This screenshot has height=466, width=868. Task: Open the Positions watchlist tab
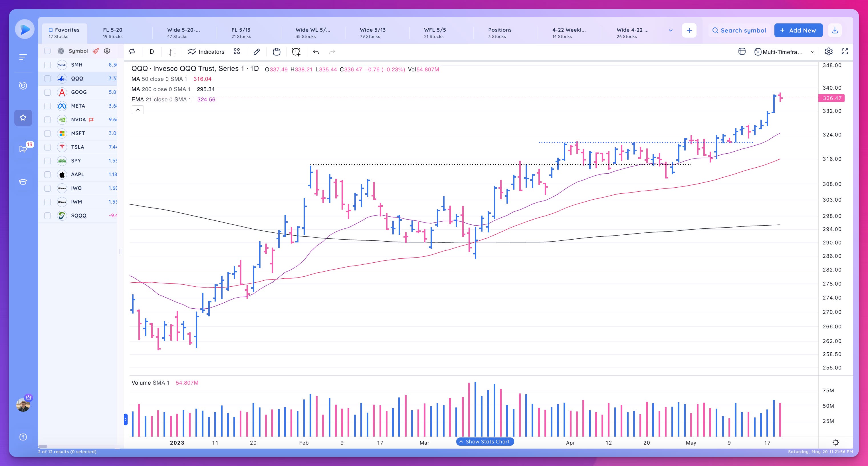[x=500, y=33]
